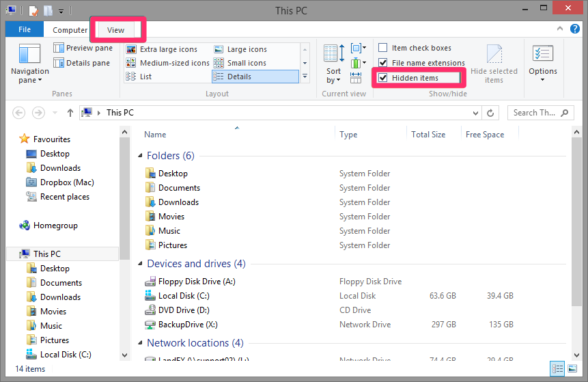The width and height of the screenshot is (588, 382).
Task: Click the navigation pane scrollbar down arrow
Action: click(125, 355)
